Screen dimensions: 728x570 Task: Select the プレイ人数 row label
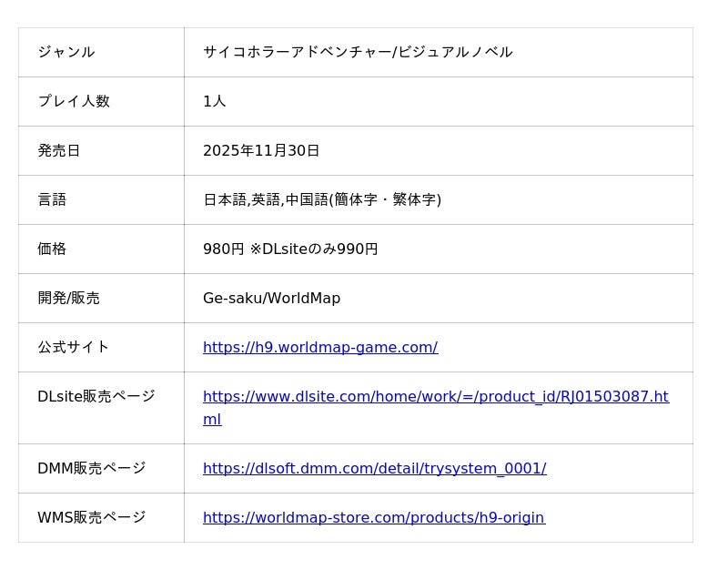pos(74,101)
